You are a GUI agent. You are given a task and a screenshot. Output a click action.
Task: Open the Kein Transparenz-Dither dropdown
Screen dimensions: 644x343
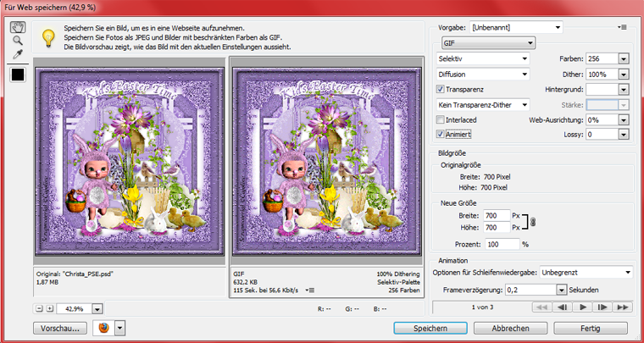pyautogui.click(x=483, y=105)
